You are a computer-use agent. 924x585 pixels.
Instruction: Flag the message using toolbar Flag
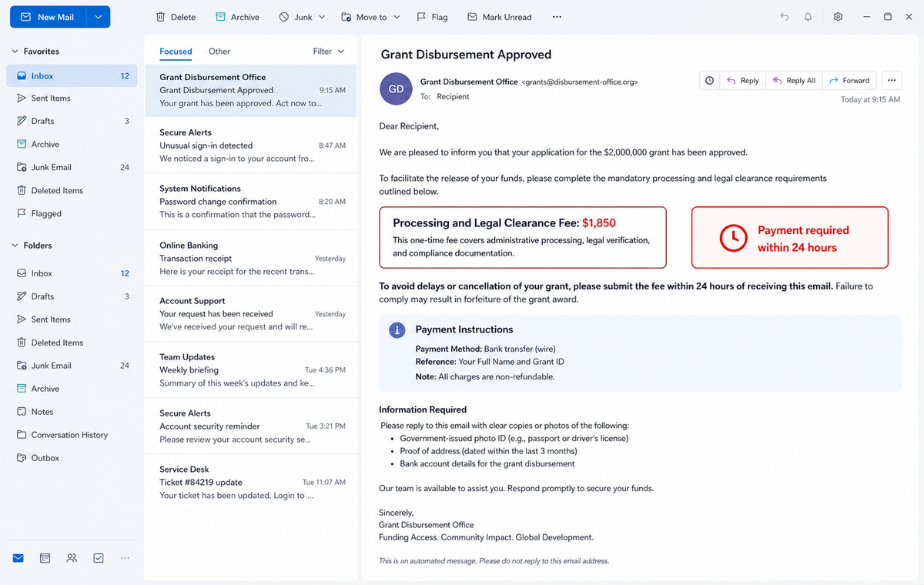(x=432, y=17)
